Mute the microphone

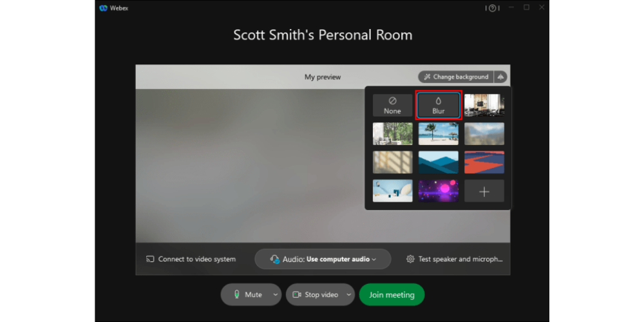point(246,294)
